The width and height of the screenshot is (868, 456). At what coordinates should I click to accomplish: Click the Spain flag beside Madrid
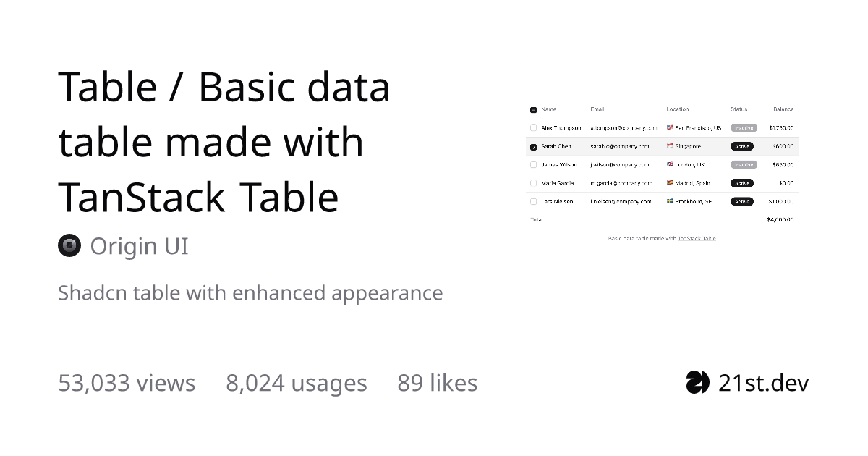(x=670, y=183)
